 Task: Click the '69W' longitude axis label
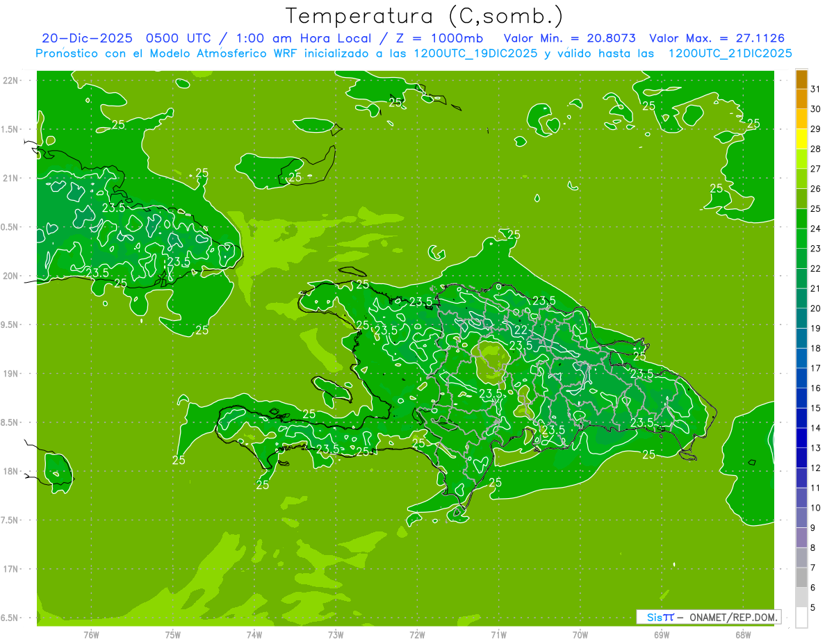pos(662,634)
